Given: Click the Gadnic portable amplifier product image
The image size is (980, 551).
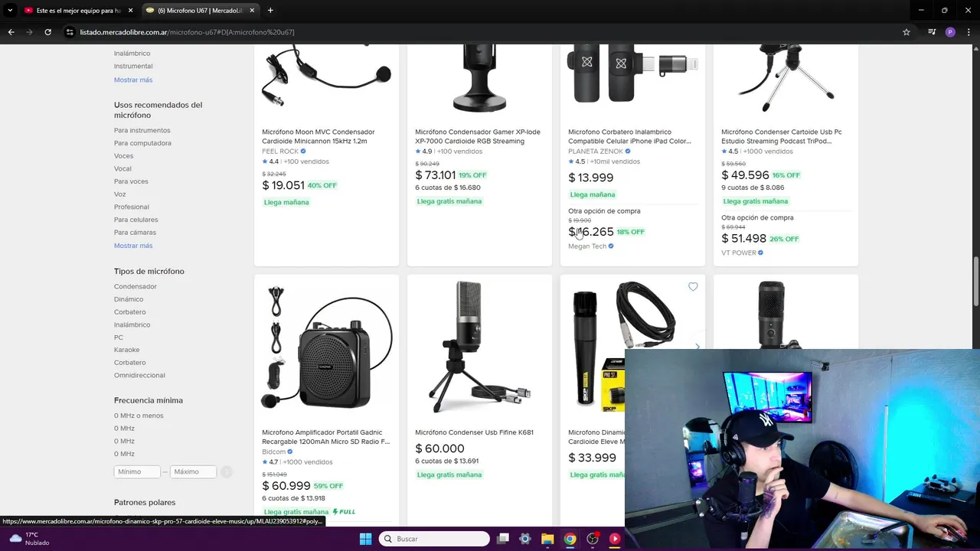Looking at the screenshot, I should point(326,347).
